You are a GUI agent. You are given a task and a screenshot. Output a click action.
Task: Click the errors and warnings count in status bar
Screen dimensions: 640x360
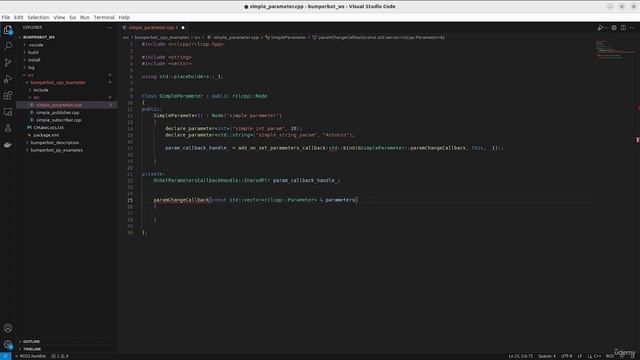60,356
